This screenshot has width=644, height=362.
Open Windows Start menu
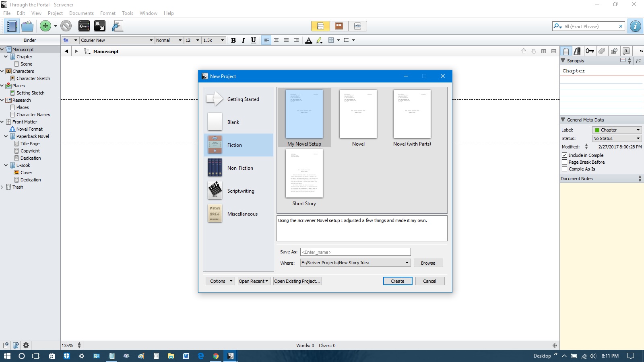(x=7, y=356)
